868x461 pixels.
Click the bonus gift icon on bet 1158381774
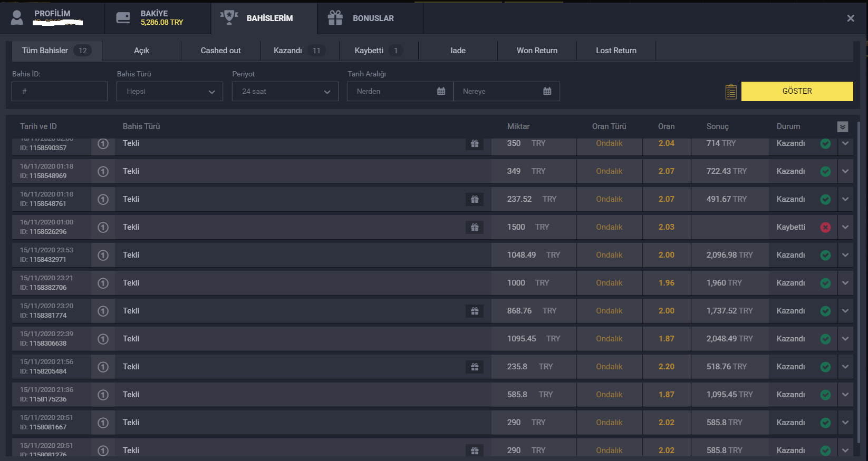pyautogui.click(x=475, y=311)
